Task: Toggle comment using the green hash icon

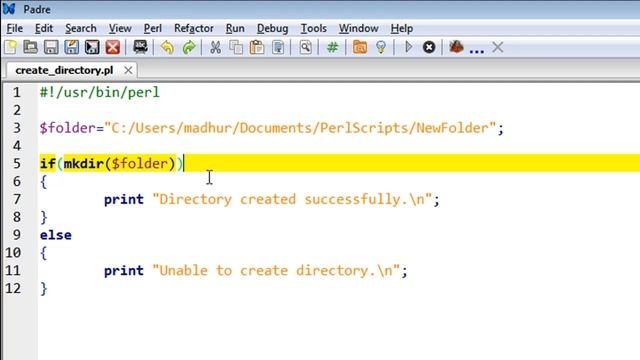Action: [x=332, y=47]
